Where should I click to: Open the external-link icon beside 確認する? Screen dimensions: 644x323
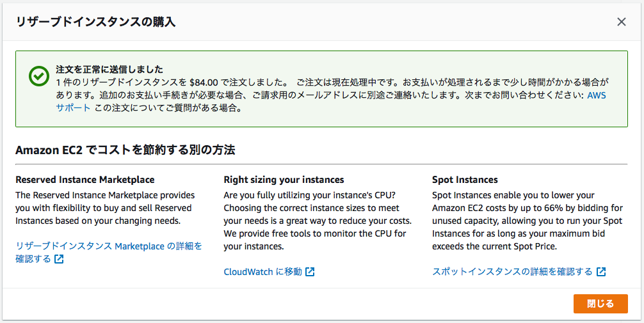pyautogui.click(x=59, y=259)
